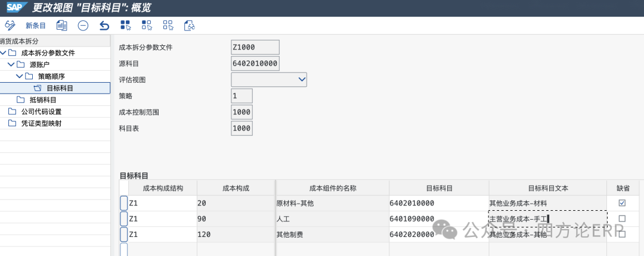This screenshot has height=256, width=644.
Task: Click target account cell 6402010000
Action: click(439, 203)
